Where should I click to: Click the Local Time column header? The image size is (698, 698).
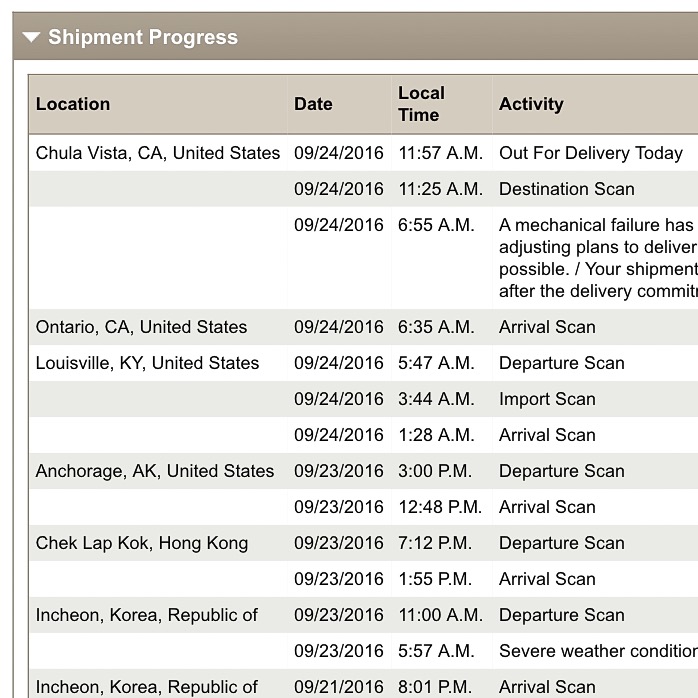(421, 104)
